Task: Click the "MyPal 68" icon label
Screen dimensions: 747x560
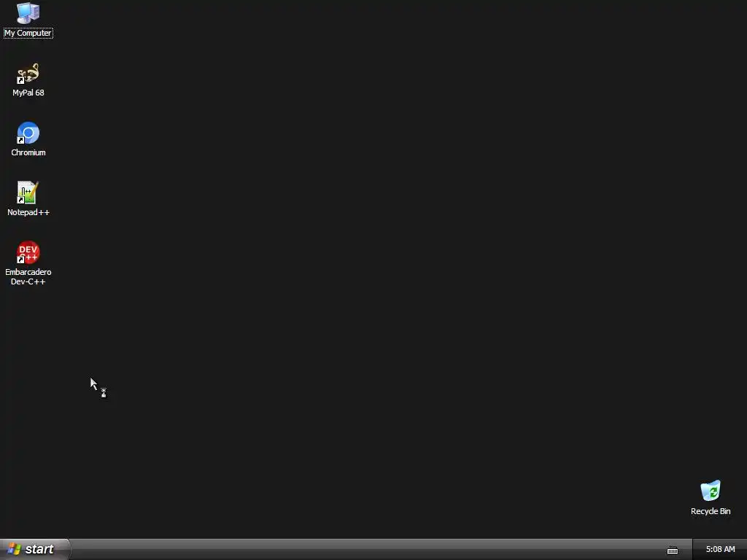Action: pos(28,93)
